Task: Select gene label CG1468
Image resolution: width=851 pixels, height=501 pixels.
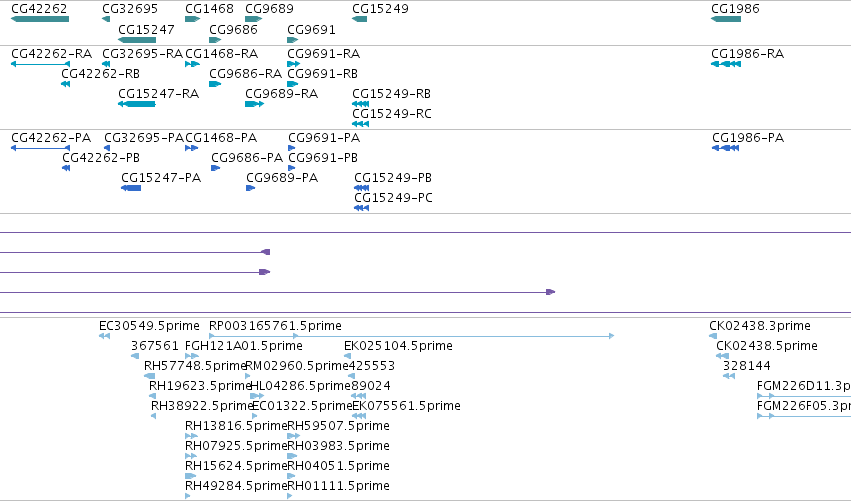Action: (x=209, y=9)
